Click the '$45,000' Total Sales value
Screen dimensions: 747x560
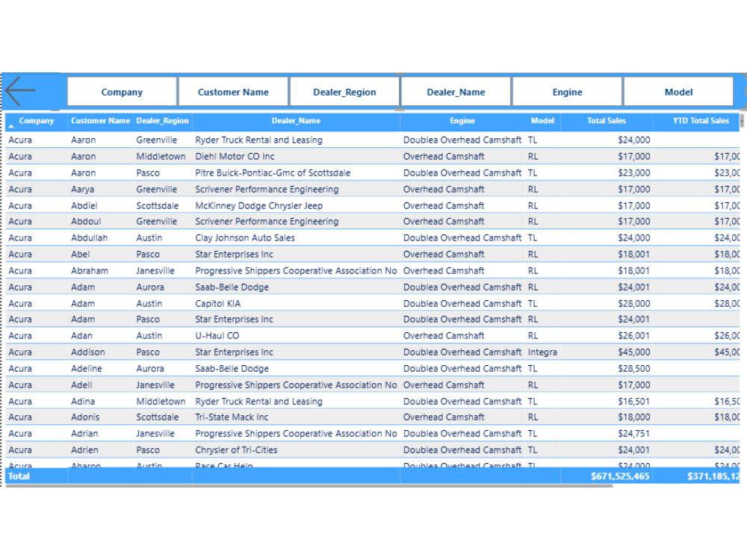(x=633, y=352)
